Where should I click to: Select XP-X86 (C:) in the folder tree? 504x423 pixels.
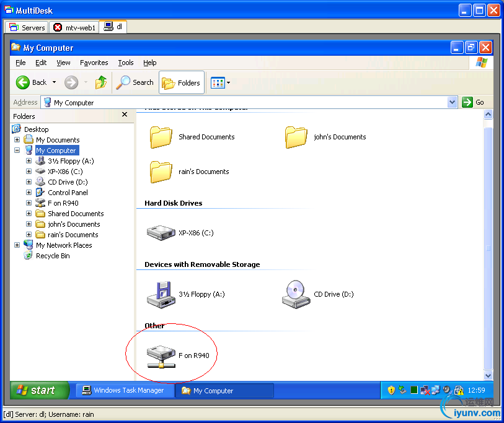point(65,172)
